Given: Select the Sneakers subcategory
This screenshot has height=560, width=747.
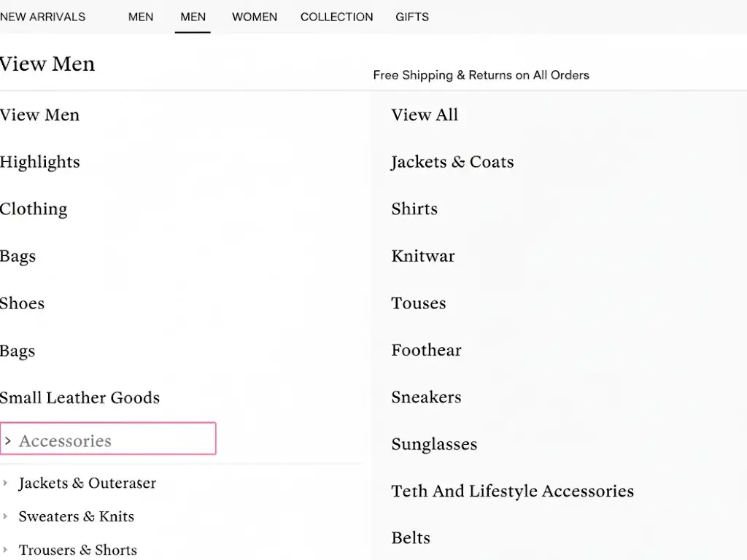Looking at the screenshot, I should (426, 397).
